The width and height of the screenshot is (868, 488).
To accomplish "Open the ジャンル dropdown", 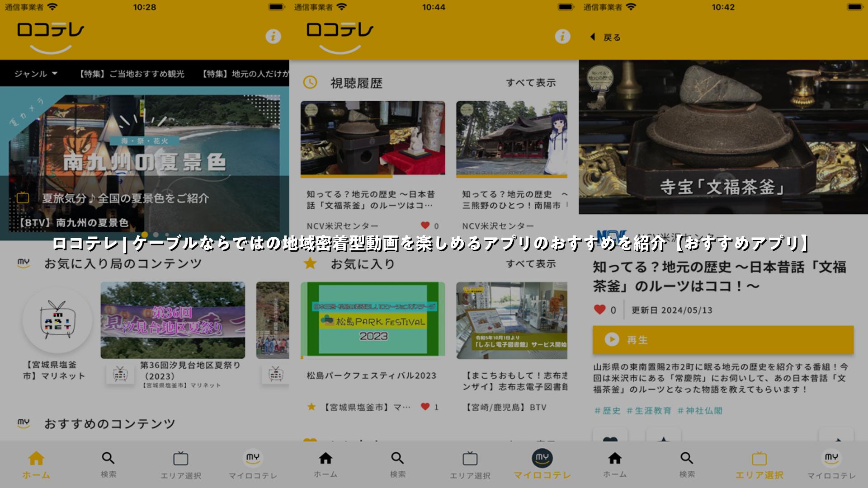I will pyautogui.click(x=36, y=74).
